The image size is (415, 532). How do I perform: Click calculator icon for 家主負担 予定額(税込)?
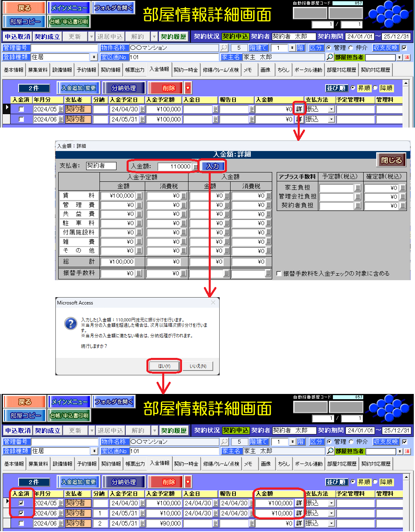(x=358, y=188)
